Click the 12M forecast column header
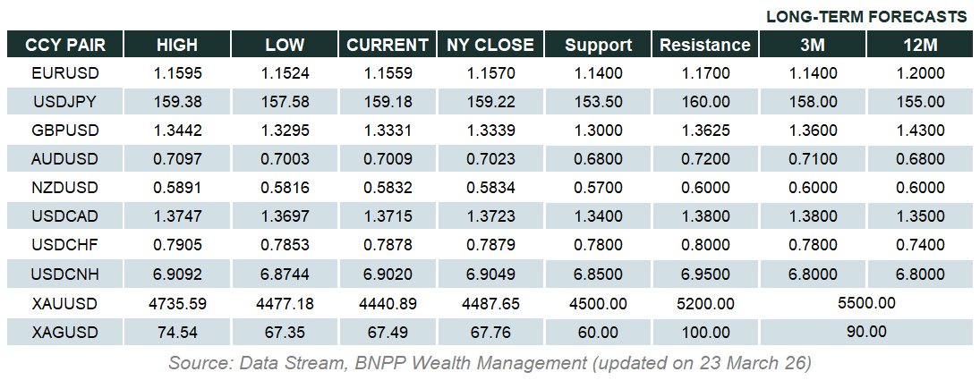 point(920,45)
